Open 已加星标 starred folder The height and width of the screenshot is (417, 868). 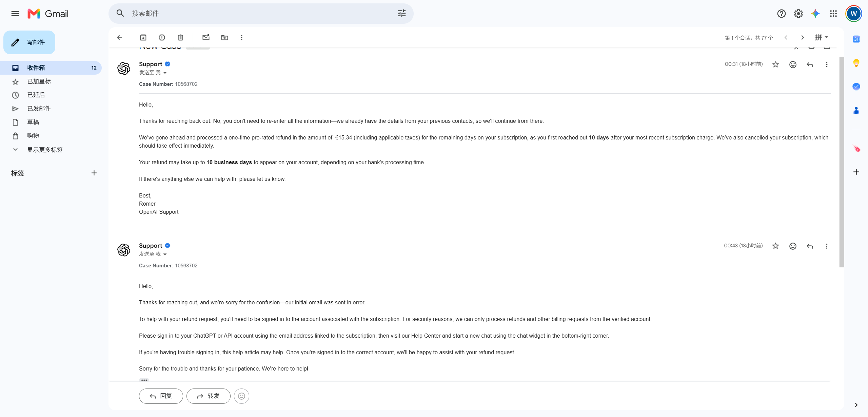click(x=51, y=81)
